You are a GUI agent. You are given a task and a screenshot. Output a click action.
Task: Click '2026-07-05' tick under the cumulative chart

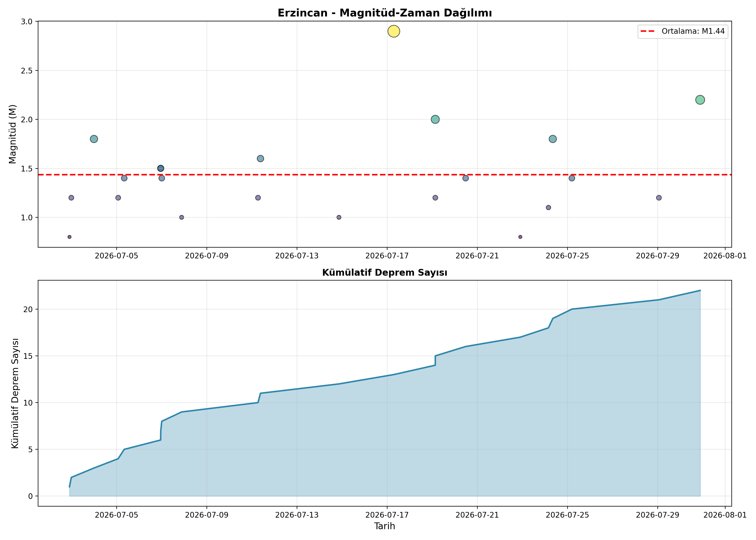(x=116, y=515)
